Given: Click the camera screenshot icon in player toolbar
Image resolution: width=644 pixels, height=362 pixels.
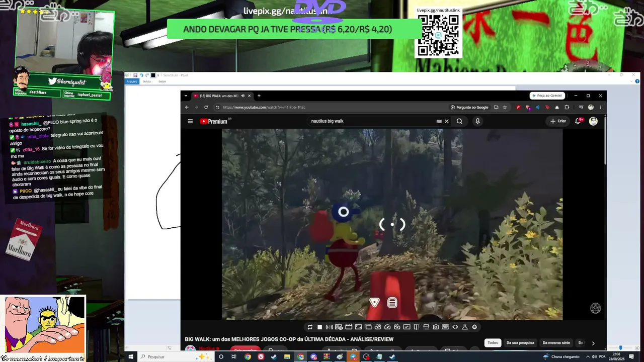Looking at the screenshot, I should [x=436, y=327].
